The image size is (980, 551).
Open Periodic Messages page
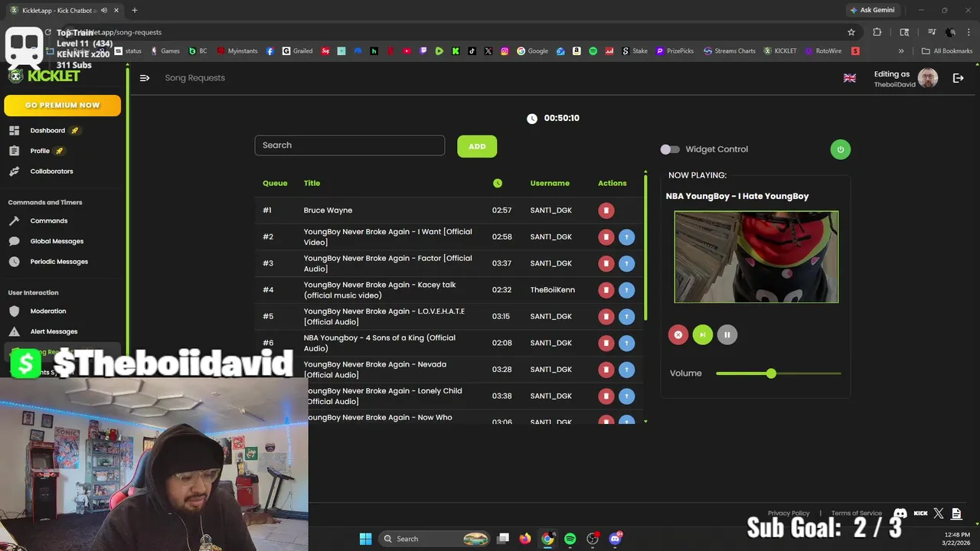pos(59,262)
